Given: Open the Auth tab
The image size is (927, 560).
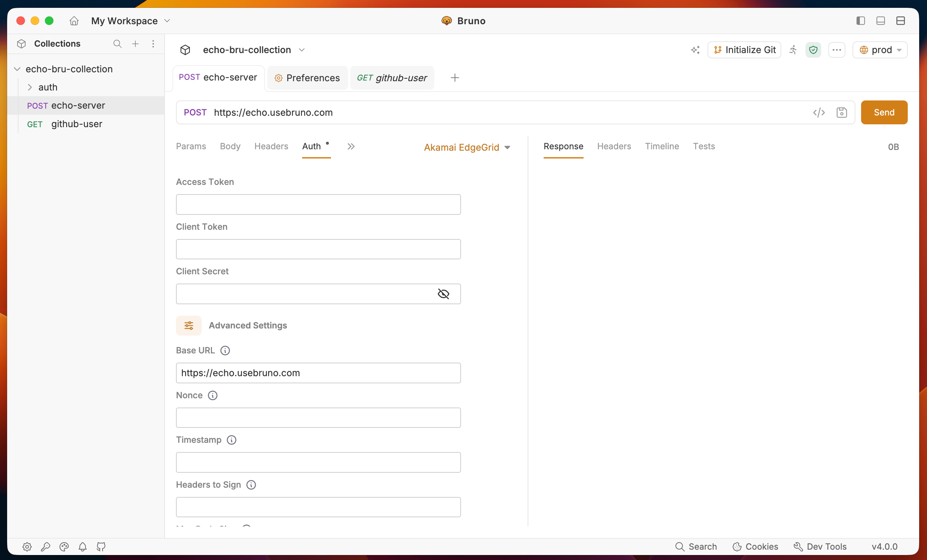Looking at the screenshot, I should click(311, 146).
